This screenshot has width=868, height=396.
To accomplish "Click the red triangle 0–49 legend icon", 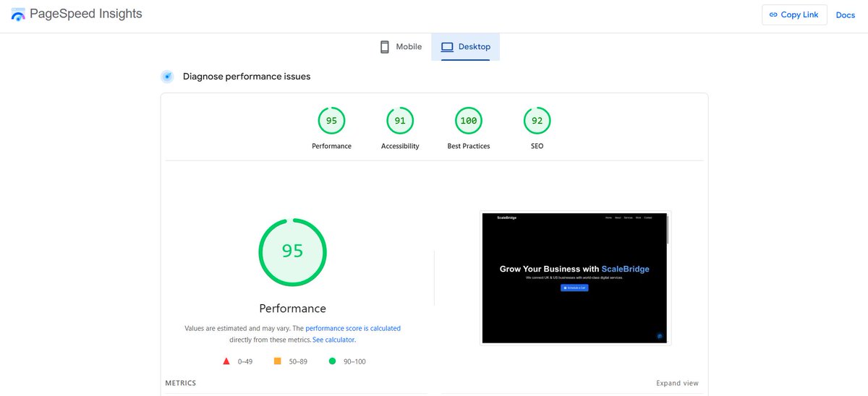I will 226,361.
